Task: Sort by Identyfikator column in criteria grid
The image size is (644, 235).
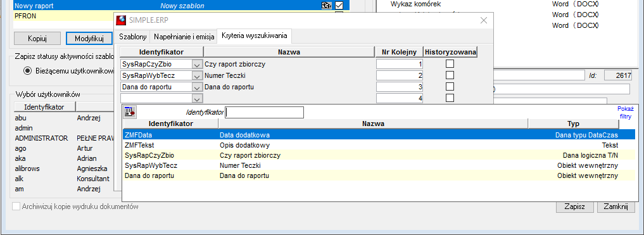Action: coord(161,52)
